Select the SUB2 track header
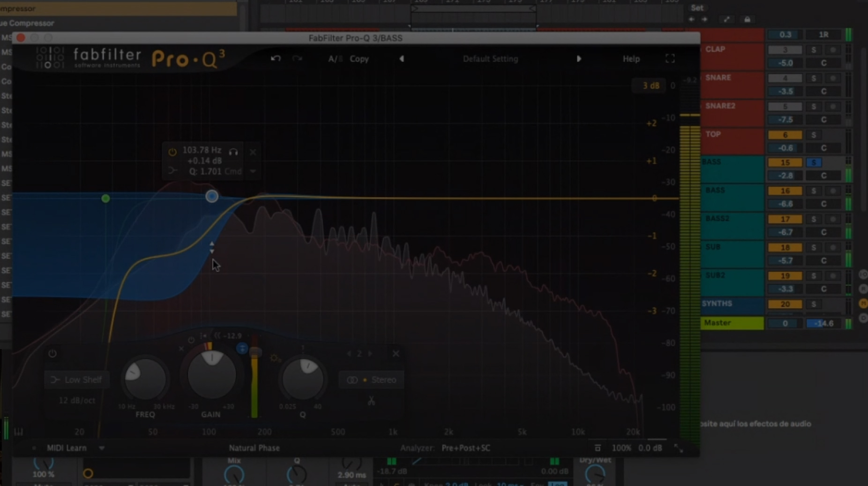 pyautogui.click(x=733, y=282)
